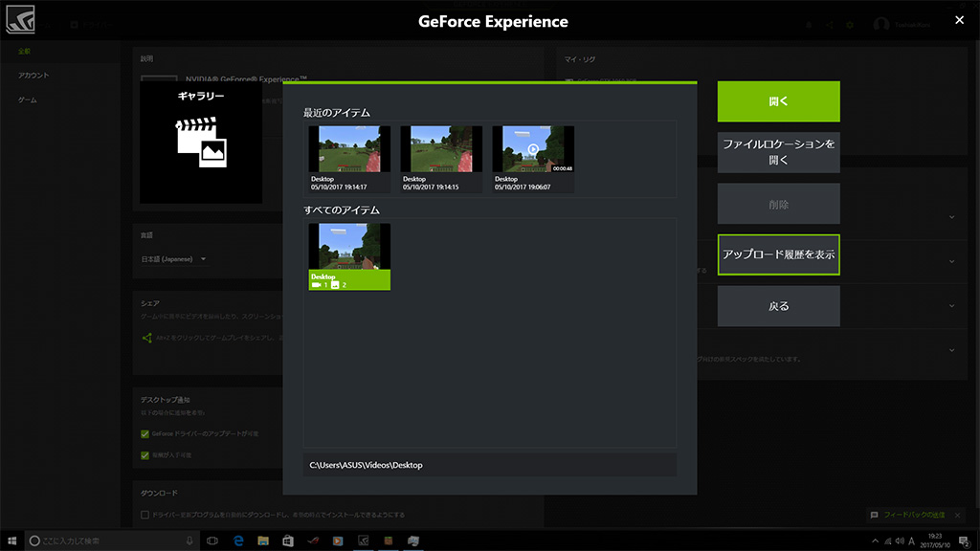Click the gallery clapperboard icon
This screenshot has height=551, width=980.
(201, 143)
